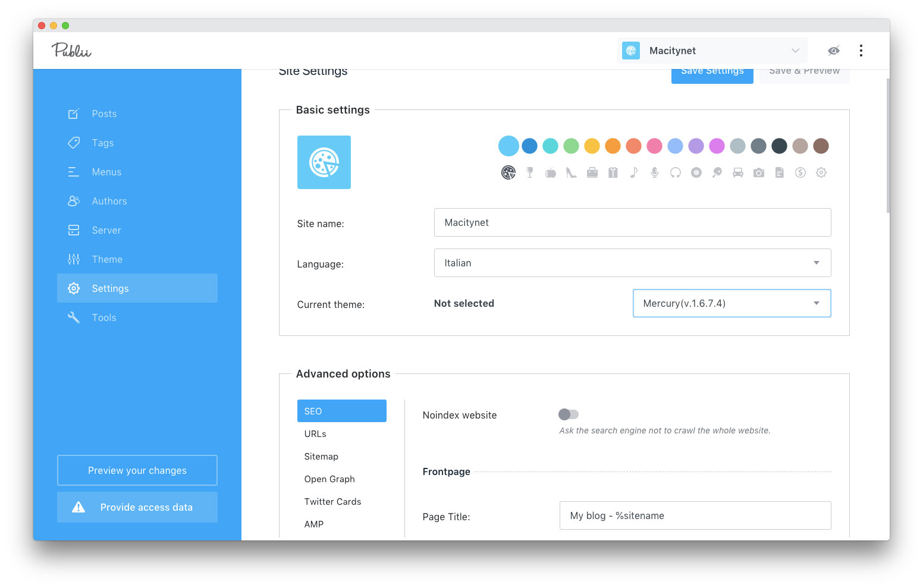Select the headphones site icon
This screenshot has height=588, width=923.
[676, 172]
